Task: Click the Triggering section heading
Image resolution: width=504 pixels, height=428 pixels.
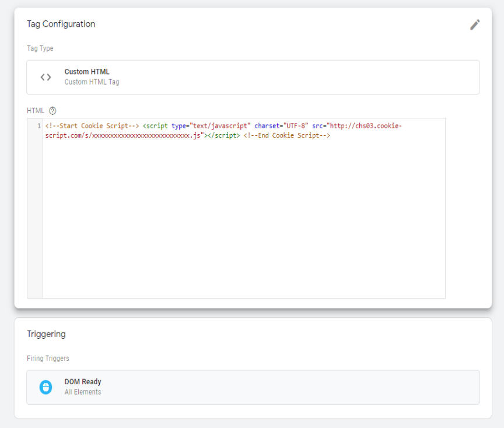Action: [46, 334]
